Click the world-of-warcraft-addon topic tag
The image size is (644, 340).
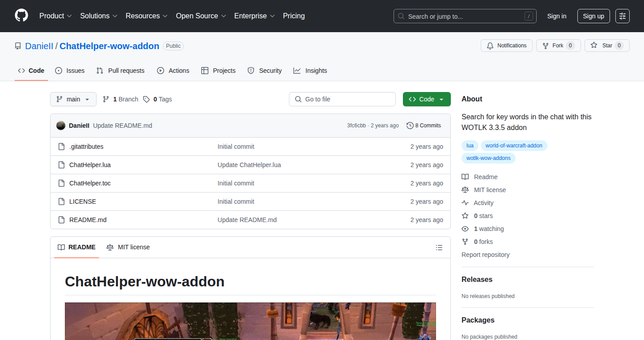point(514,146)
